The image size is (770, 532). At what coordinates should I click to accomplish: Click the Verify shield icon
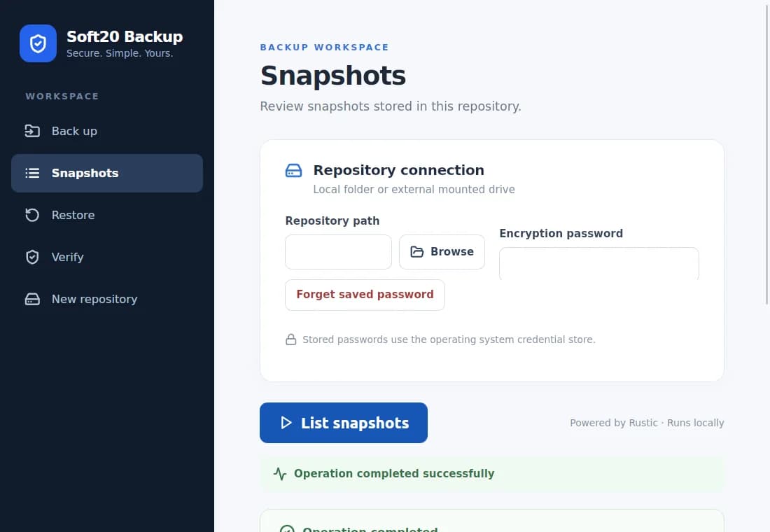pos(32,257)
